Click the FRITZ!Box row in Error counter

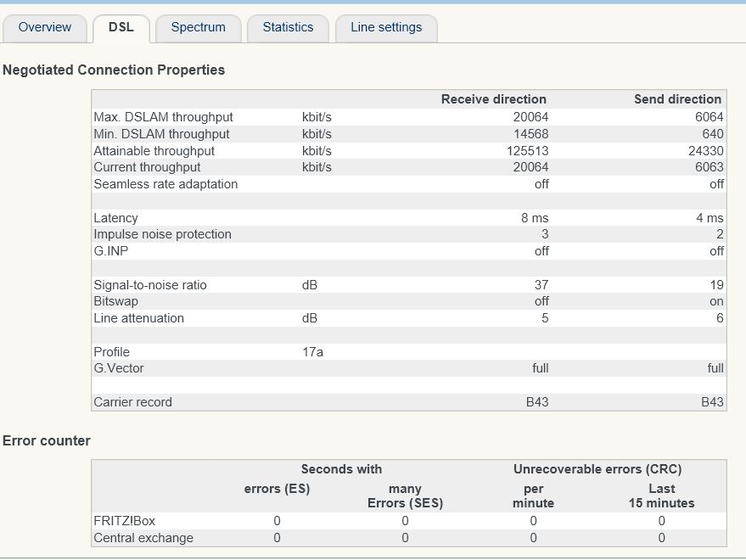[x=125, y=521]
